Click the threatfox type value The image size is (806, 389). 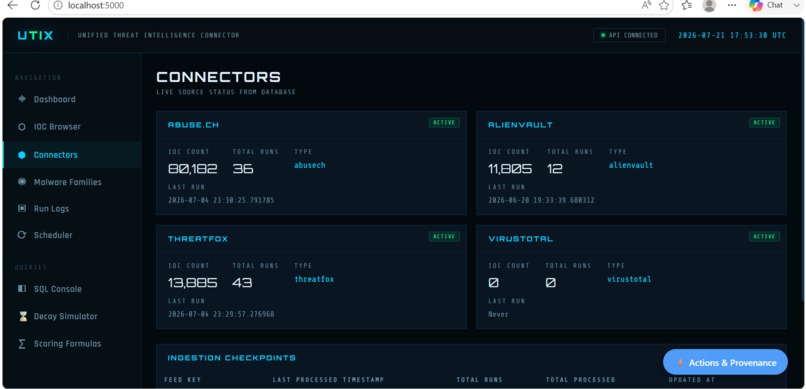click(314, 280)
